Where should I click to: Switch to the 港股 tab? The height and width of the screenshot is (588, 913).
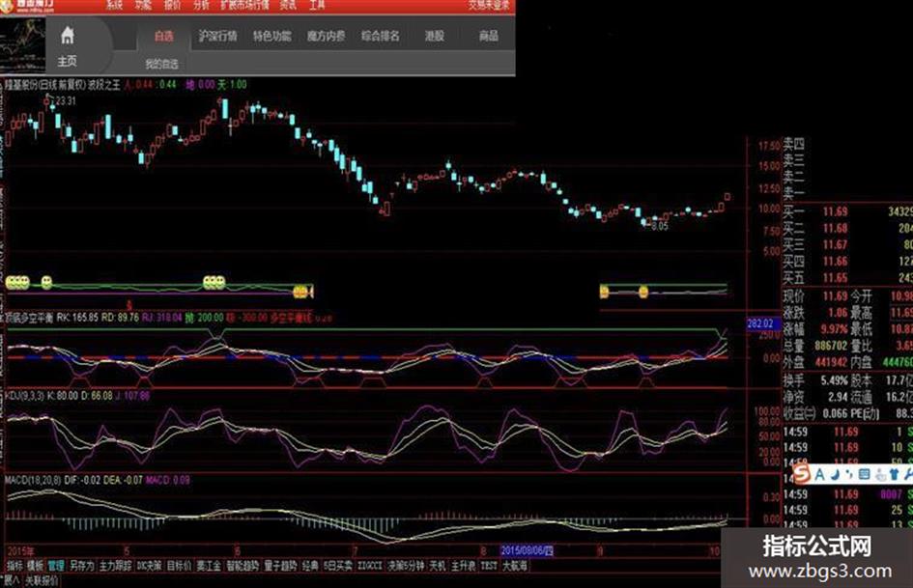tap(435, 36)
